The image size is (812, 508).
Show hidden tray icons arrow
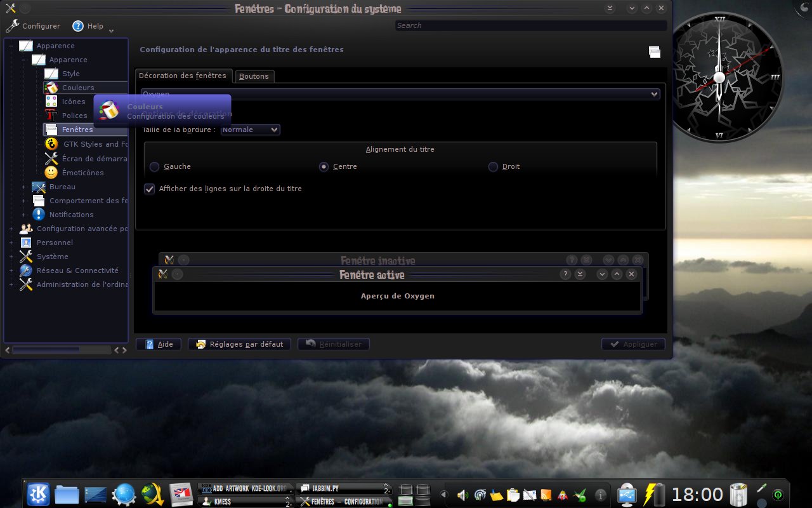click(443, 495)
